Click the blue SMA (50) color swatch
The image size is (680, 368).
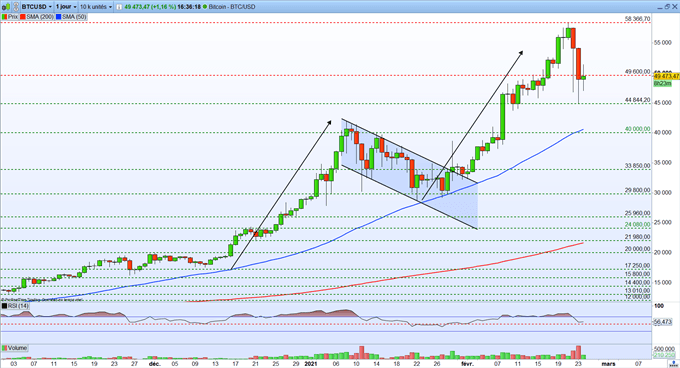(59, 17)
